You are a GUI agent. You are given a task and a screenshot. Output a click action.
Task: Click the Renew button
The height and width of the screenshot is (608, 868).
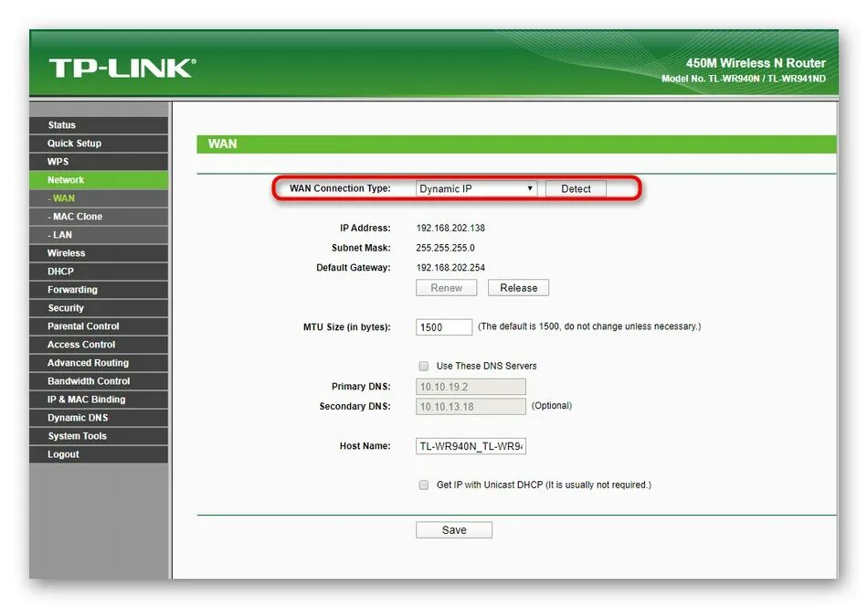point(446,288)
